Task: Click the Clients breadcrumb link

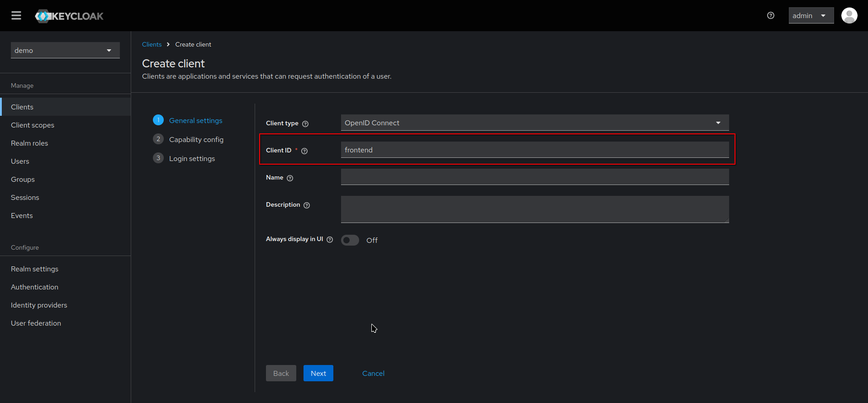Action: pyautogui.click(x=152, y=44)
